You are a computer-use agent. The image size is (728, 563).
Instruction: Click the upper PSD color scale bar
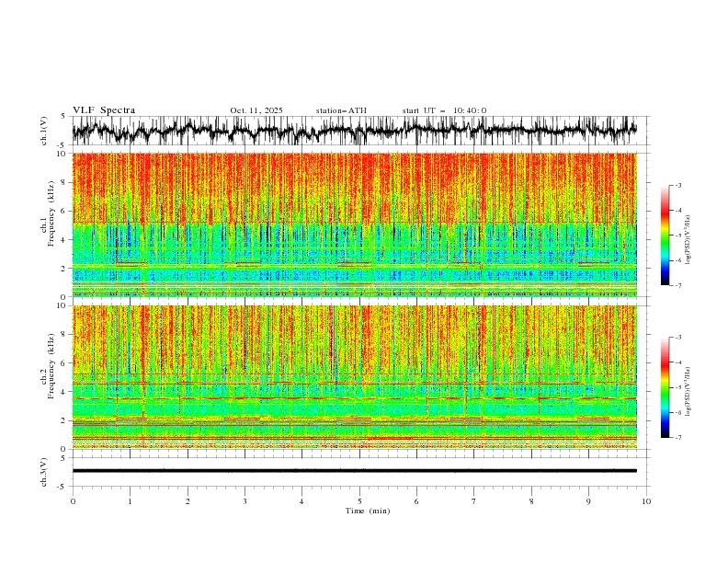pyautogui.click(x=665, y=235)
